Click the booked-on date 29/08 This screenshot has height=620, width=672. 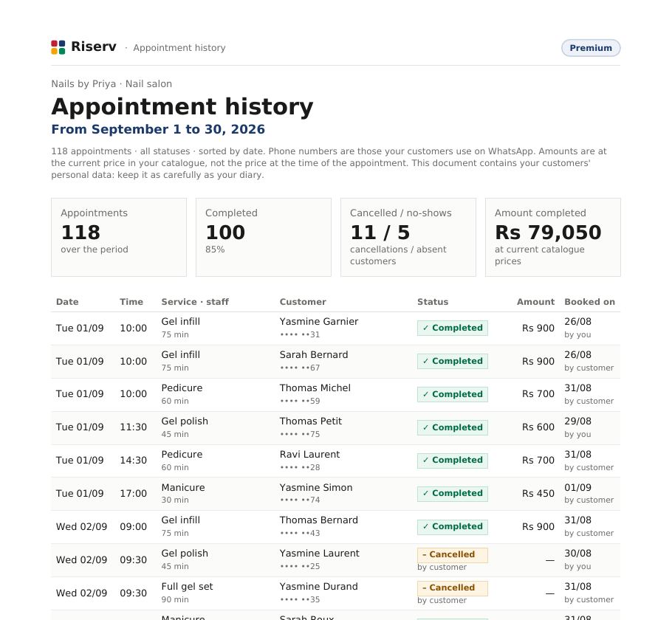click(x=577, y=421)
